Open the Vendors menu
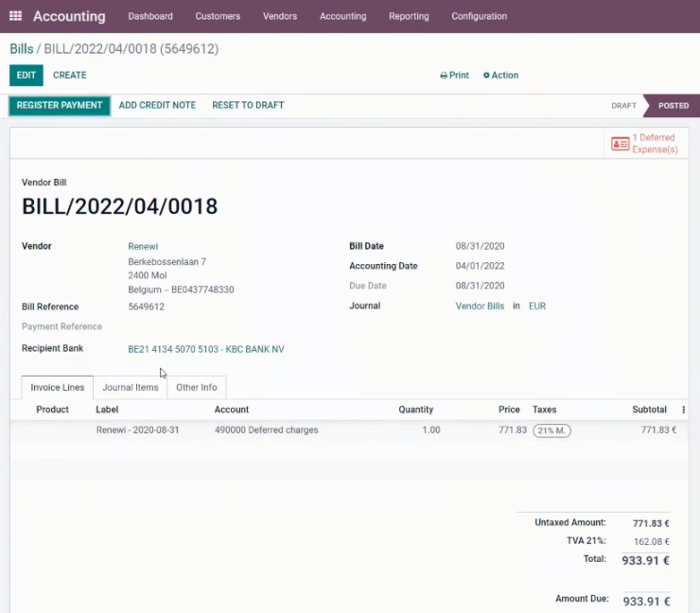This screenshot has width=700, height=613. 280,16
